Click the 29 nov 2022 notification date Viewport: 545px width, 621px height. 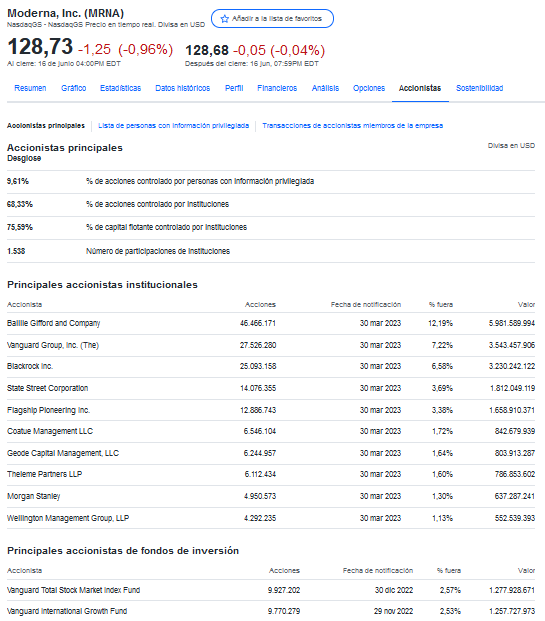(393, 611)
